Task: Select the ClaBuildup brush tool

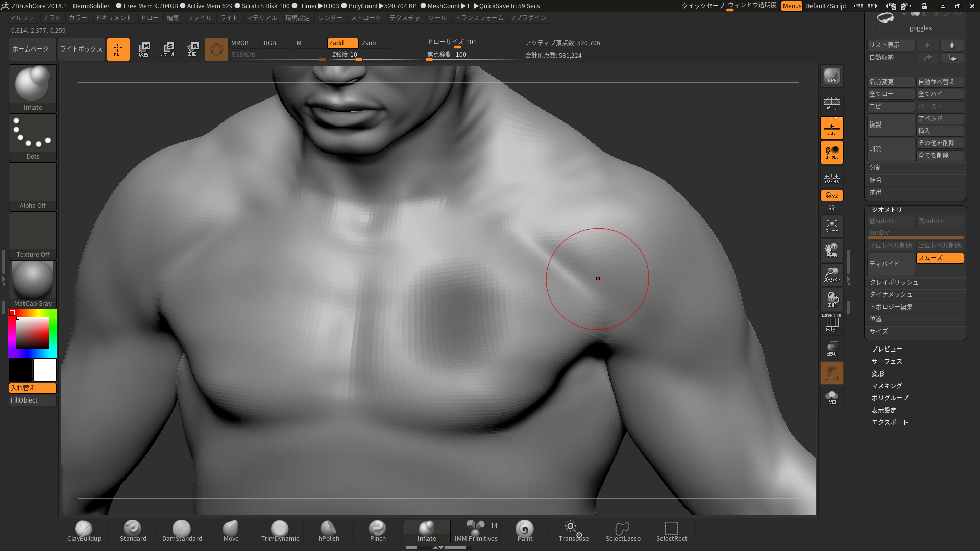Action: pyautogui.click(x=84, y=530)
